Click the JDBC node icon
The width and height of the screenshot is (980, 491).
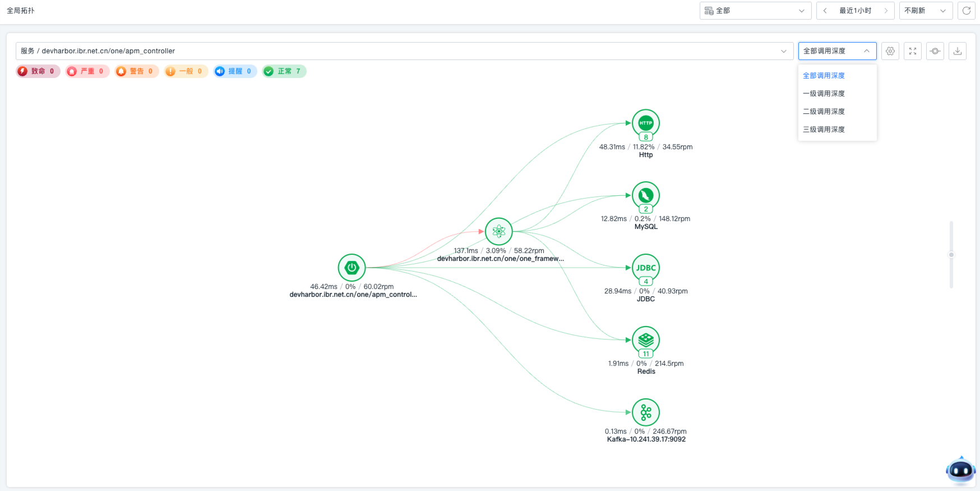click(x=646, y=268)
